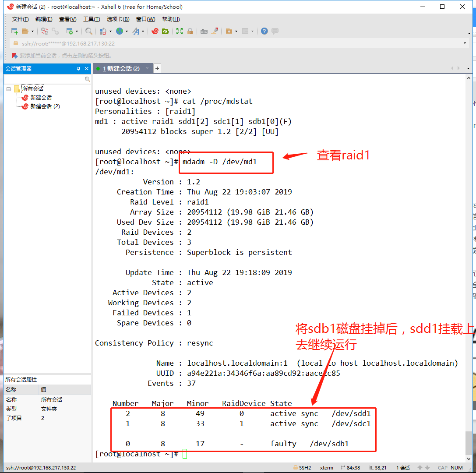Click the 38,21 cursor position status entry
Image resolution: width=476 pixels, height=473 pixels.
pos(377,468)
